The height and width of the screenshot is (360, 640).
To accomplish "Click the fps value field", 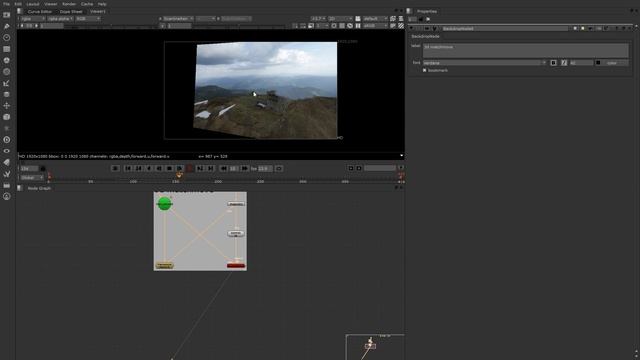I will 265,168.
